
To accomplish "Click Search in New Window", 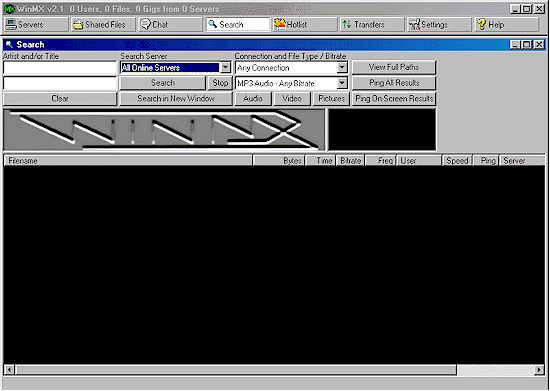I will coord(176,99).
